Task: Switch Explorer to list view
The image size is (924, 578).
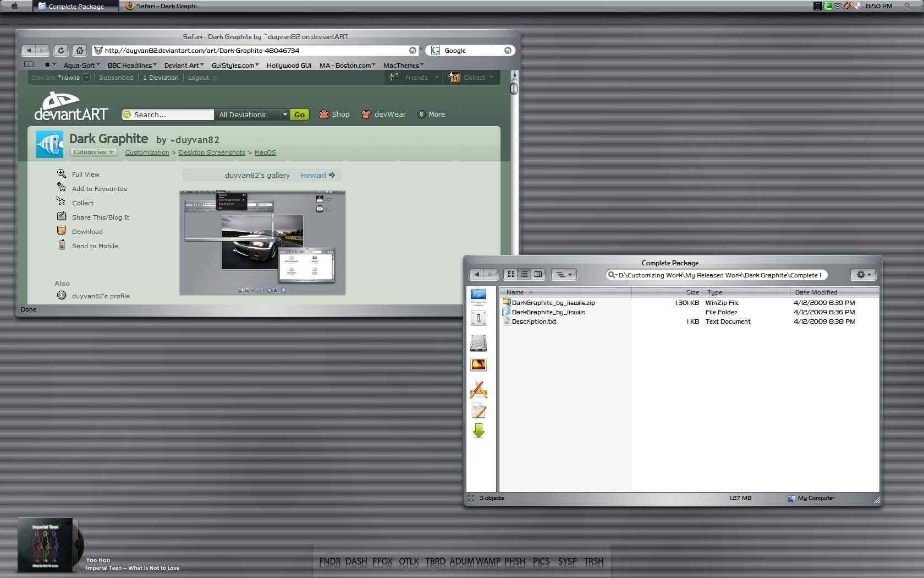Action: [x=524, y=274]
